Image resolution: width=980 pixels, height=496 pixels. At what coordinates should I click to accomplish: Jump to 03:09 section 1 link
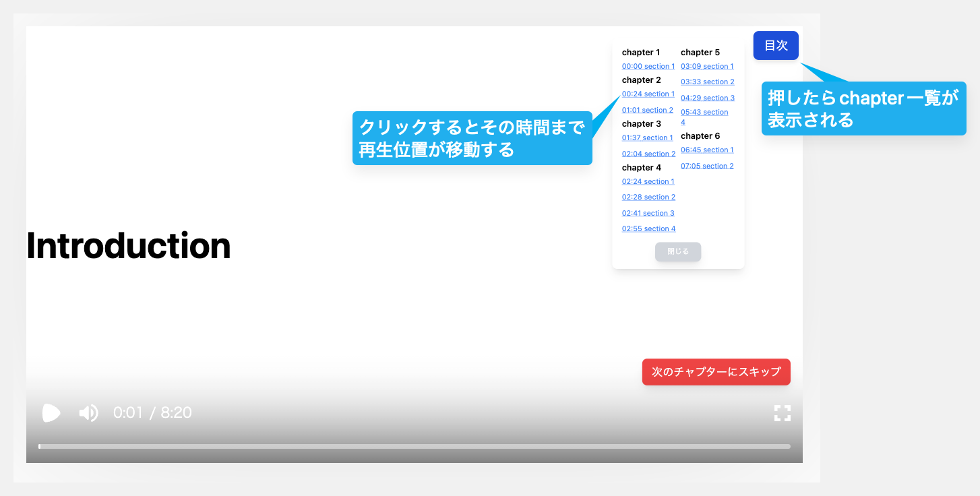707,66
